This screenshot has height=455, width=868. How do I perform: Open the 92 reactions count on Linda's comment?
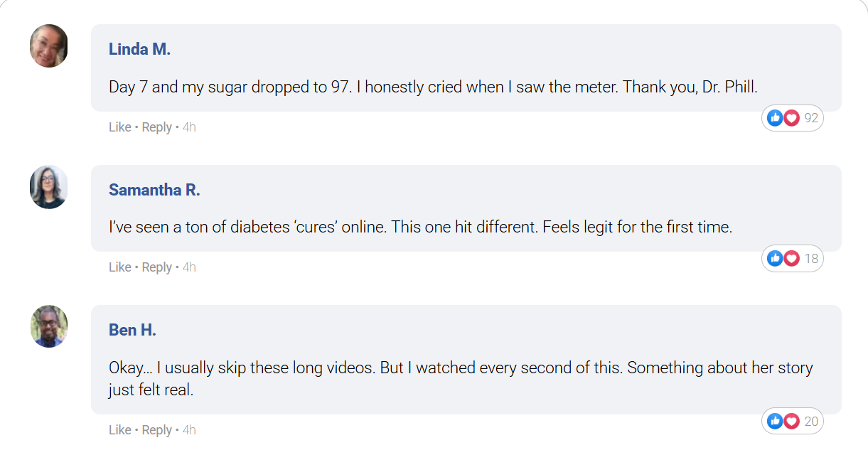point(811,118)
